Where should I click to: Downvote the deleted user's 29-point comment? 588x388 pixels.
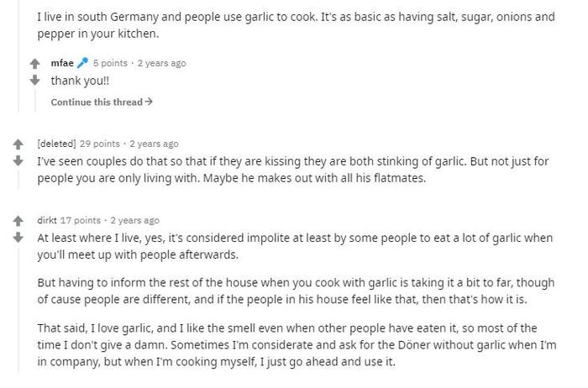[x=18, y=160]
